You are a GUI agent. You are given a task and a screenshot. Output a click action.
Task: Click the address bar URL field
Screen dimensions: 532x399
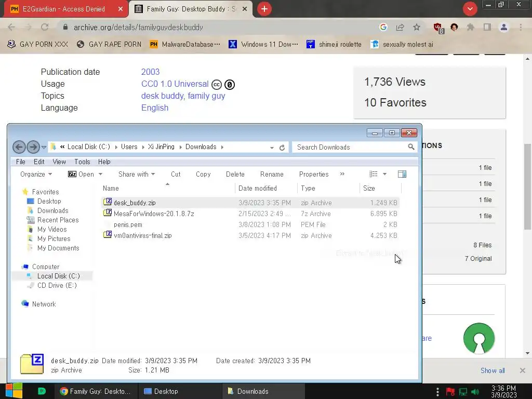click(217, 27)
